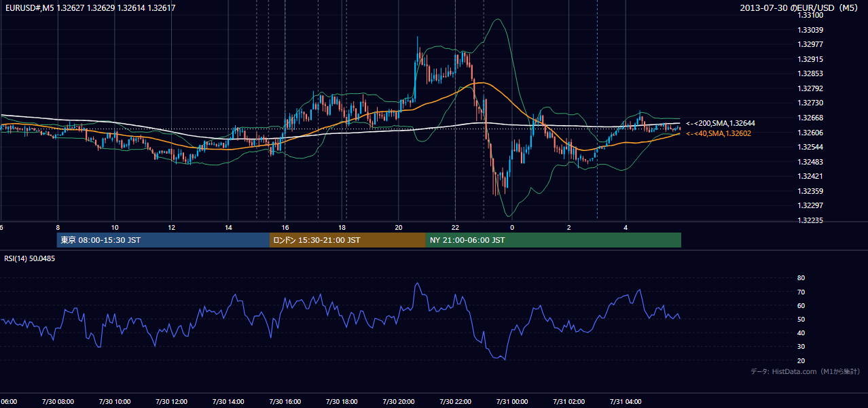Click bottom date label 7/30 16:00

[285, 402]
